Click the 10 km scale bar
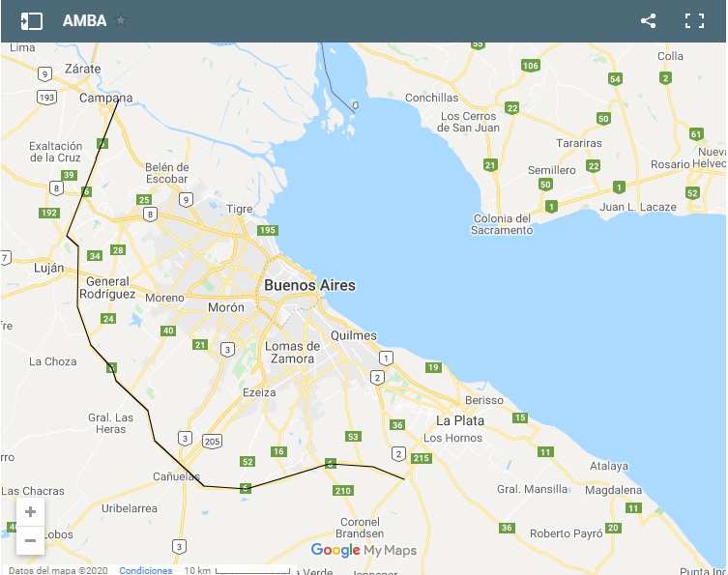The height and width of the screenshot is (575, 728). point(237,570)
